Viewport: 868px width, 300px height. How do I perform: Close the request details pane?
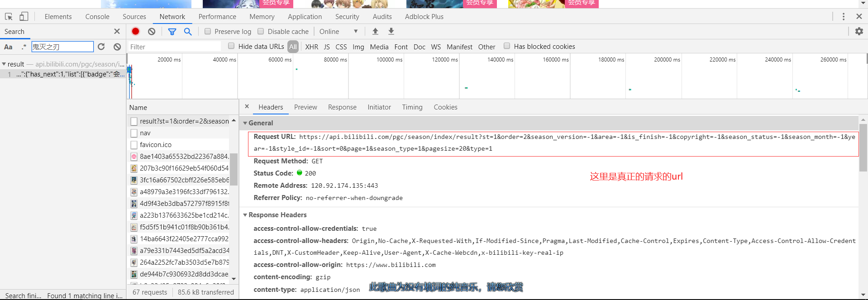247,107
